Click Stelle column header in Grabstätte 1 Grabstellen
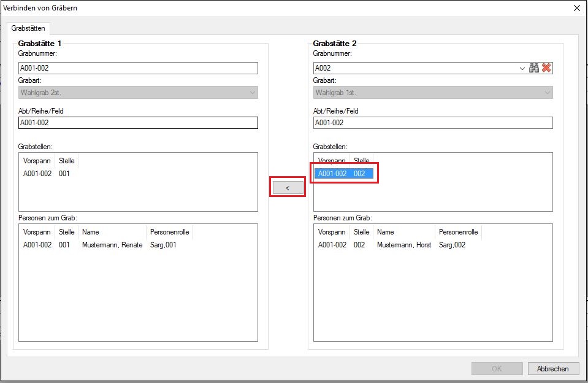The width and height of the screenshot is (588, 383). pyautogui.click(x=67, y=161)
